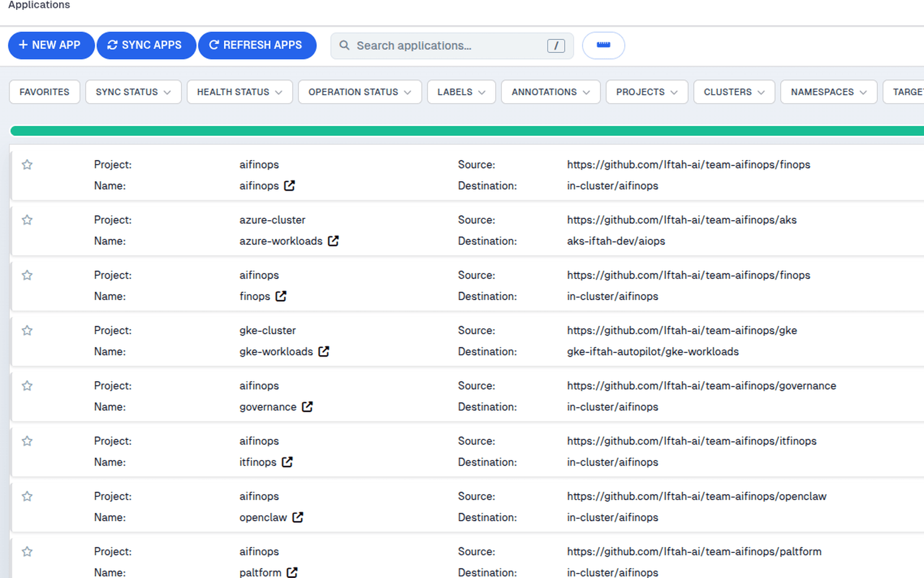The height and width of the screenshot is (578, 924).
Task: Expand the ANNOTATIONS filter dropdown
Action: (x=551, y=92)
